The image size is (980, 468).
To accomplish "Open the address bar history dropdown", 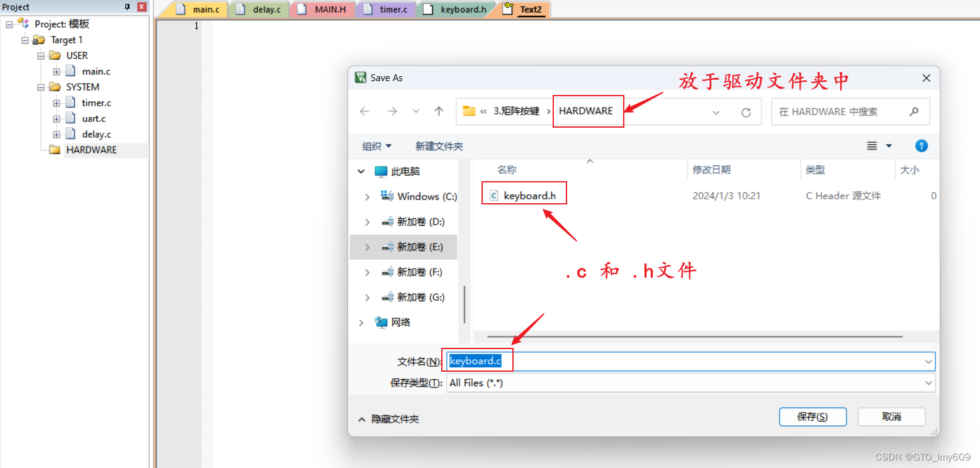I will click(716, 112).
